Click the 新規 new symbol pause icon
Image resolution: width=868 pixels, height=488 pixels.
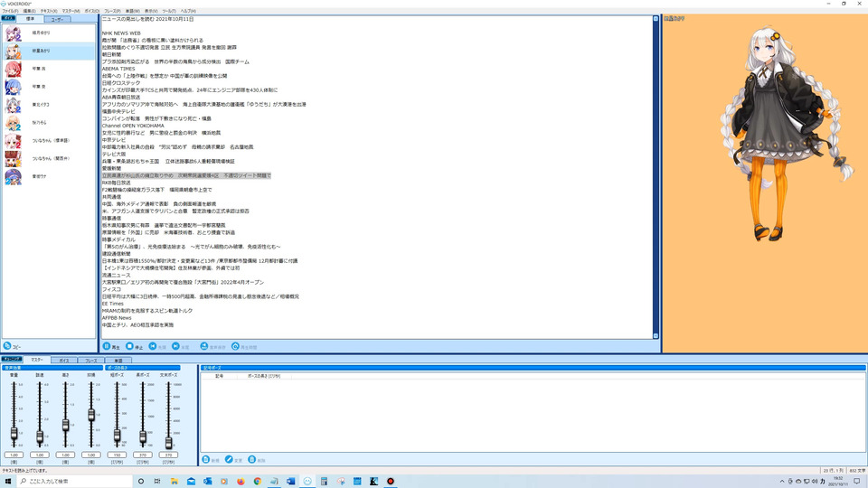206,460
